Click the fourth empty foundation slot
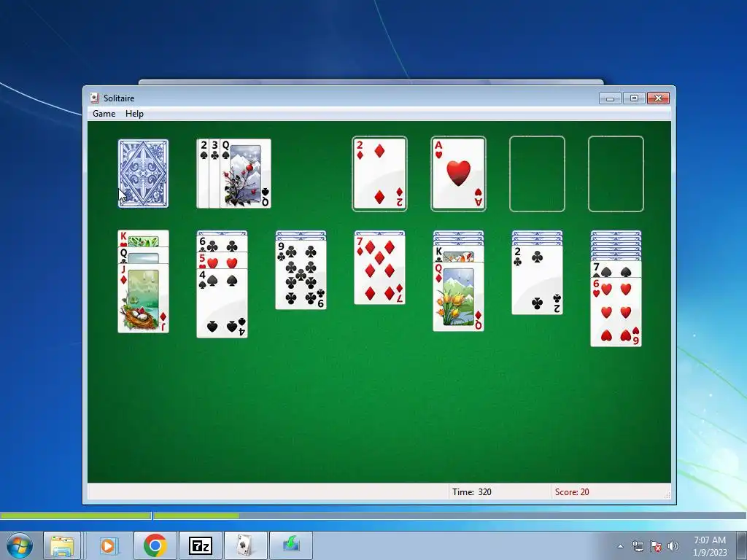Screen dimensions: 747x560 (616, 174)
